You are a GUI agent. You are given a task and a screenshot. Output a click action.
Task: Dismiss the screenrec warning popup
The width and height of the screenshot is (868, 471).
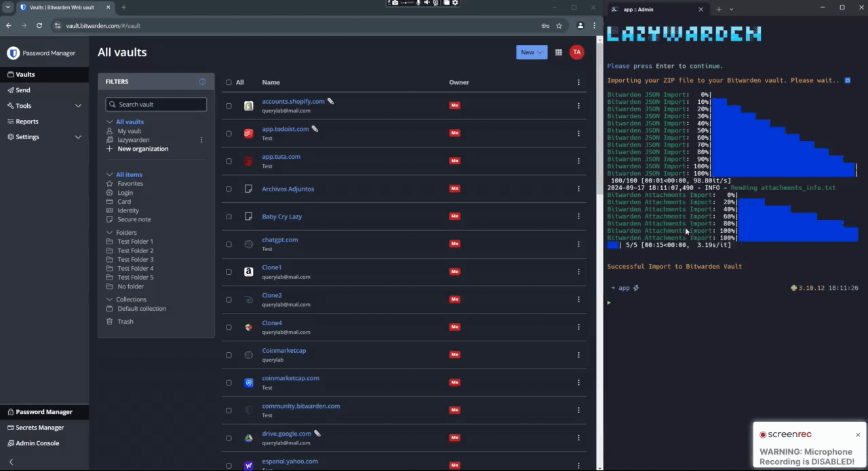coord(858,434)
